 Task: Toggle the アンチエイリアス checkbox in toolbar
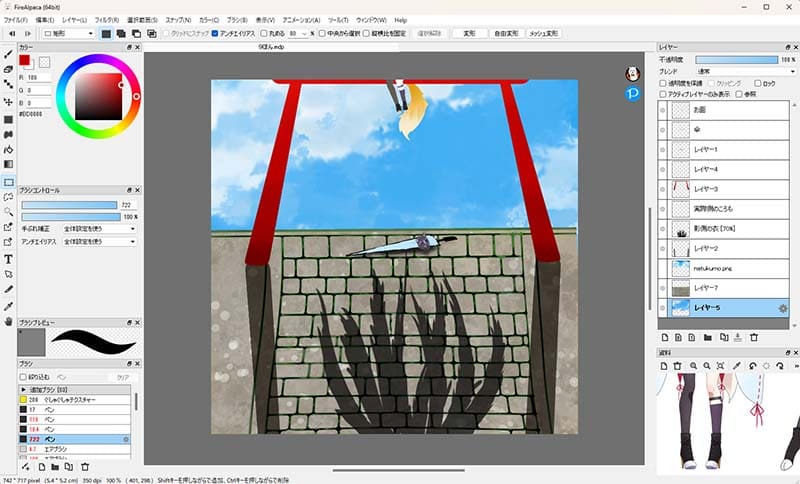point(214,34)
